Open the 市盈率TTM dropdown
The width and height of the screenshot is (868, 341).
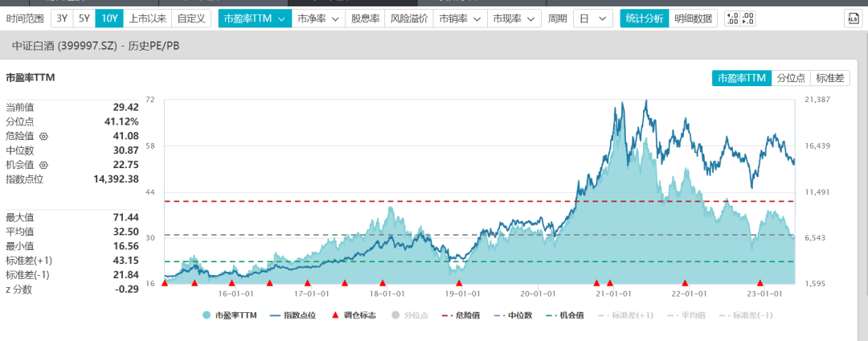click(x=254, y=18)
